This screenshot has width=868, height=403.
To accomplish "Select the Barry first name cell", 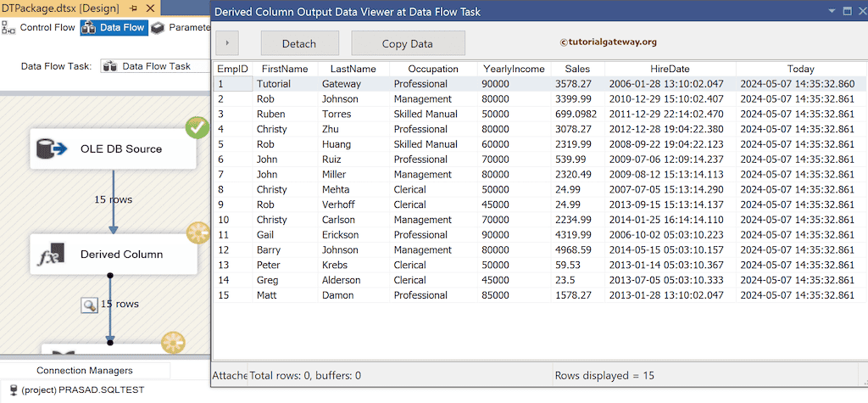I will point(285,249).
